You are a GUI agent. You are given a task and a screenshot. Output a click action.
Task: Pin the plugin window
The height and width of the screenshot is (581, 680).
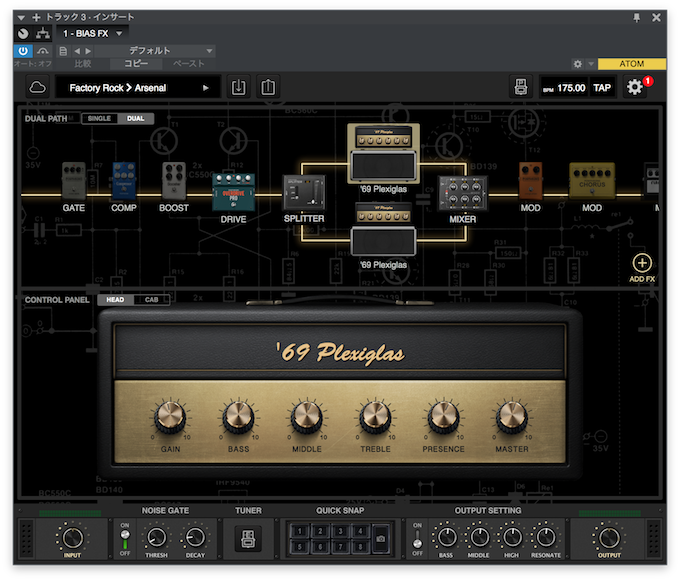tap(637, 17)
